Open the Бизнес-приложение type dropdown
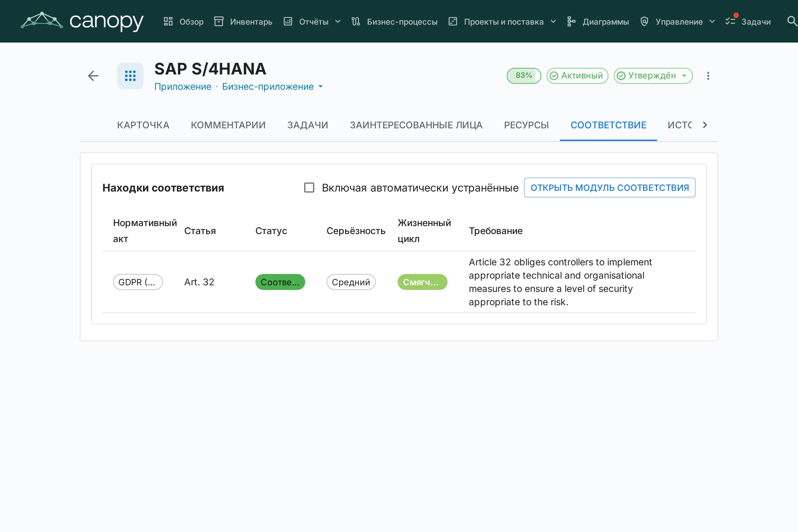This screenshot has width=798, height=532. (272, 86)
